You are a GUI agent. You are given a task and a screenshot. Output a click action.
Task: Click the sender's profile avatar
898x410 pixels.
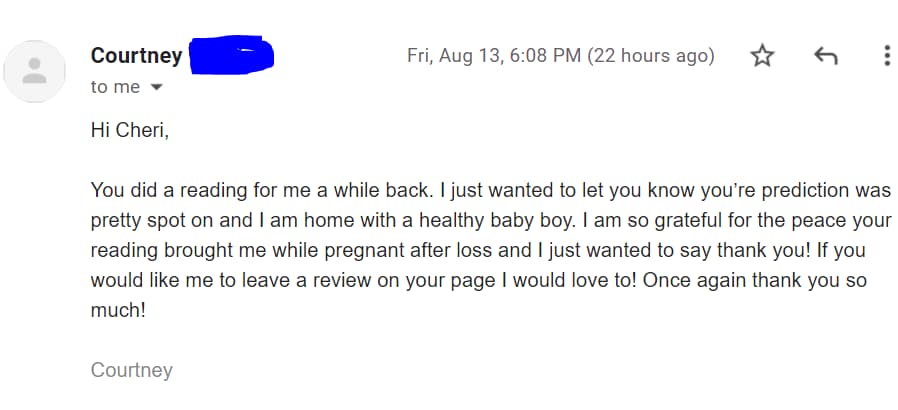[x=35, y=71]
